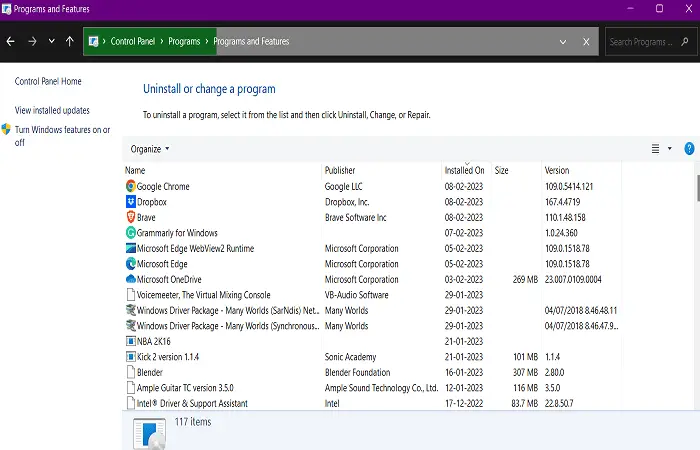Sort by the Installed On column header
This screenshot has width=700, height=450.
(x=464, y=170)
